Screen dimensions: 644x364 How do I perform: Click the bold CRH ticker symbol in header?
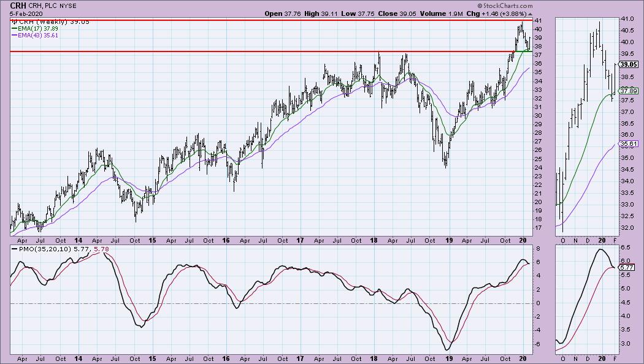[x=18, y=6]
